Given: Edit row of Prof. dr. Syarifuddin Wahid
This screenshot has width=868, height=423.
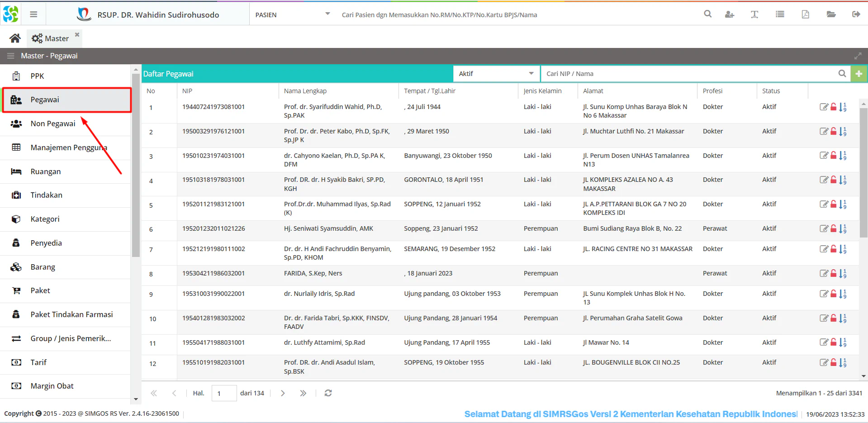Looking at the screenshot, I should coord(824,107).
